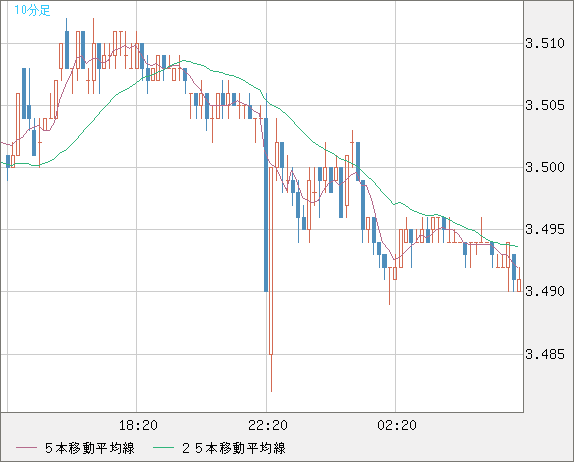Click the 3.510 price axis label
The height and width of the screenshot is (462, 574).
545,44
